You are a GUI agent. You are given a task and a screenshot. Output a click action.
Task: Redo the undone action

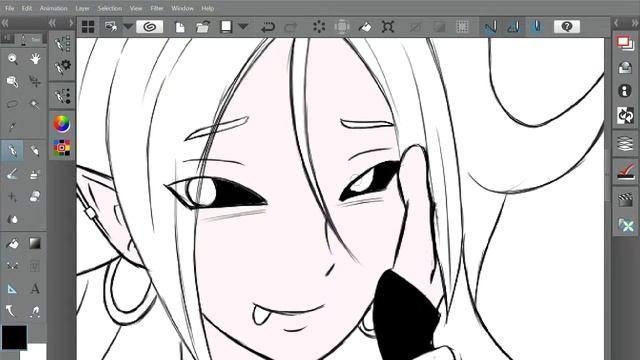[291, 27]
